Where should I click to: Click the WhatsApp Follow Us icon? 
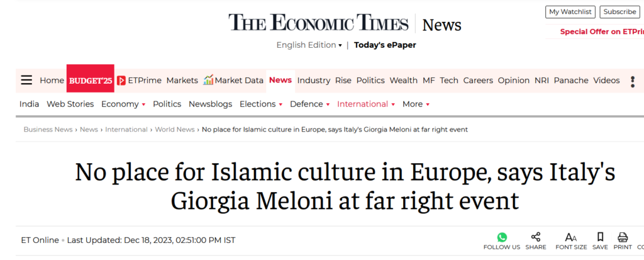click(502, 237)
